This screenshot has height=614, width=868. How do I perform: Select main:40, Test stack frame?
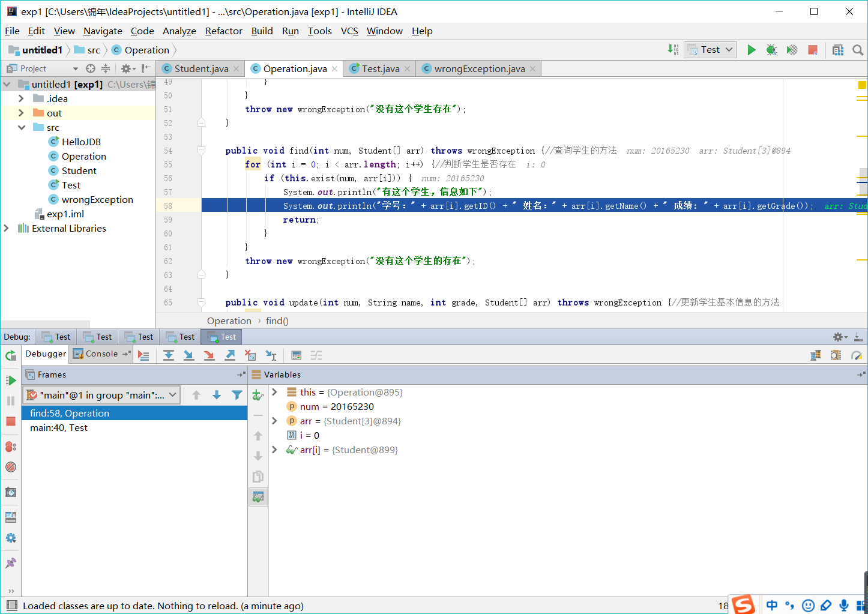59,428
